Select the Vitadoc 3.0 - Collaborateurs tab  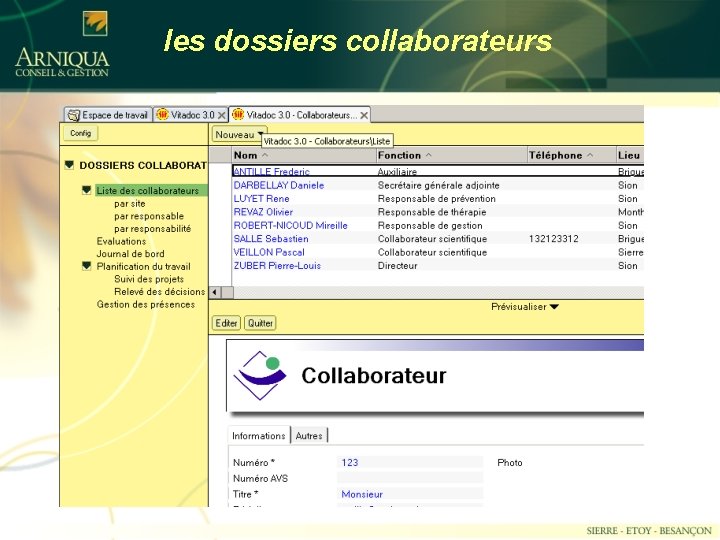299,115
